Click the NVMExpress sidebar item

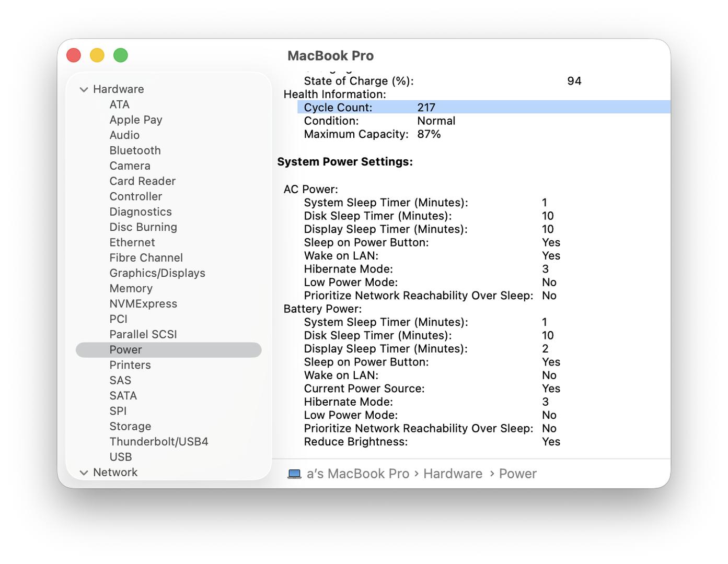[143, 304]
